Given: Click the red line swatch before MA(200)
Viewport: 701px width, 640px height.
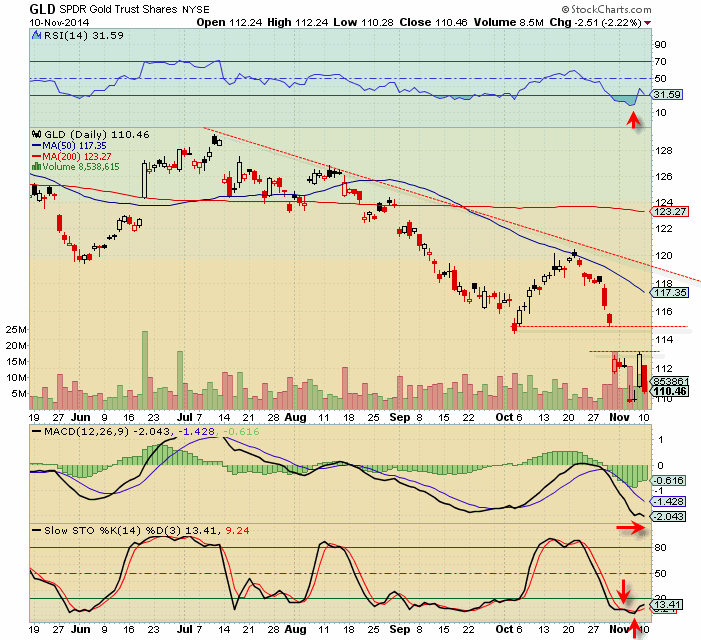Looking at the screenshot, I should tap(37, 156).
